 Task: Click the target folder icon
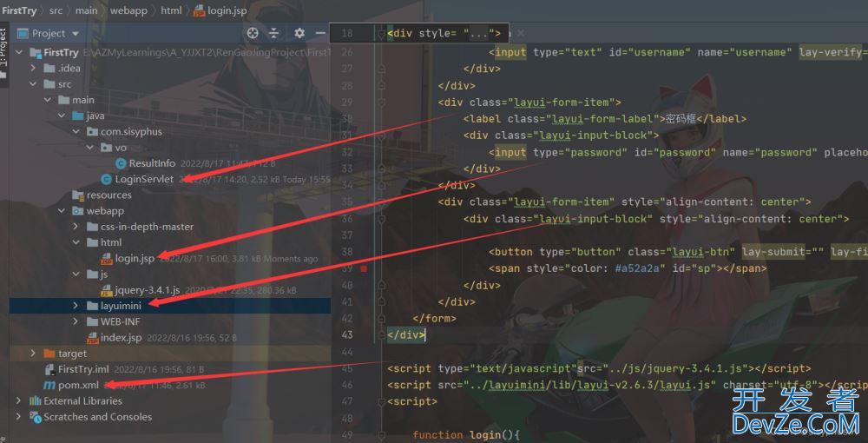coord(49,354)
